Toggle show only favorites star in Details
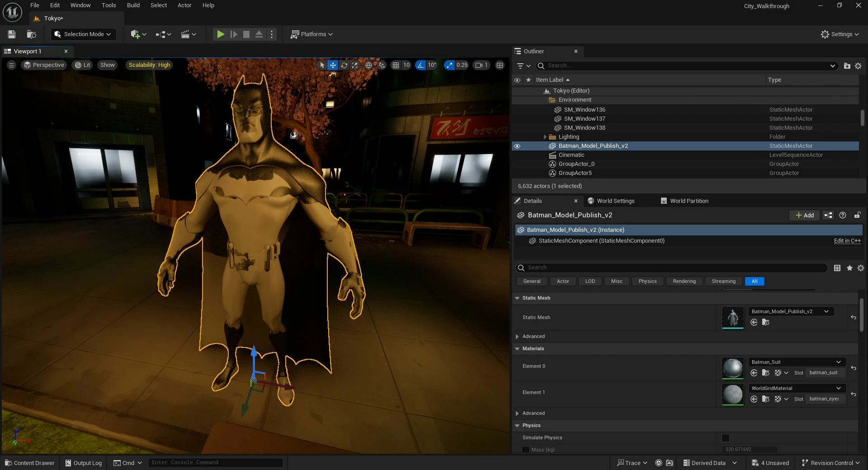Screen dimensions: 868x470 [849, 268]
